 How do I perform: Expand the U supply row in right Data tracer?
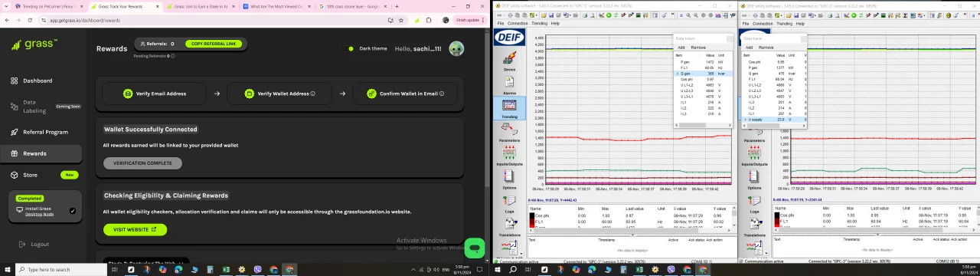pos(746,120)
